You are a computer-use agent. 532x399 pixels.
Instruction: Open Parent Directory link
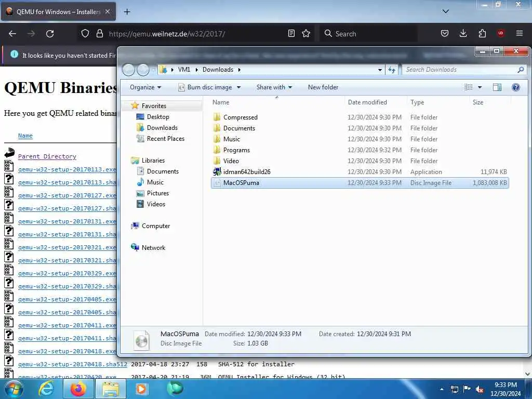click(47, 156)
